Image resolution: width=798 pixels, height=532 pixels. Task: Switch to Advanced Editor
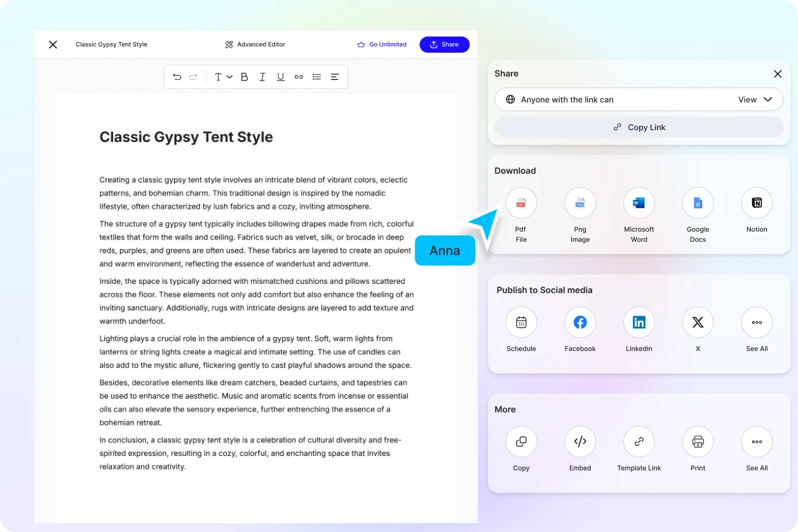tap(255, 44)
